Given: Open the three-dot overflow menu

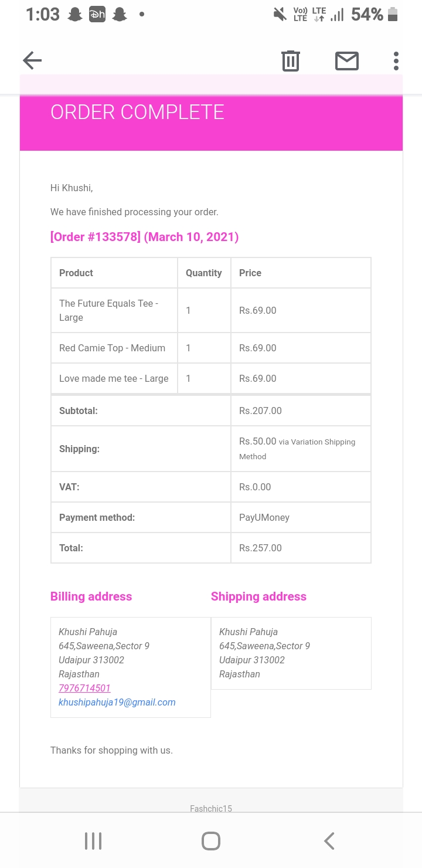Looking at the screenshot, I should click(x=396, y=60).
